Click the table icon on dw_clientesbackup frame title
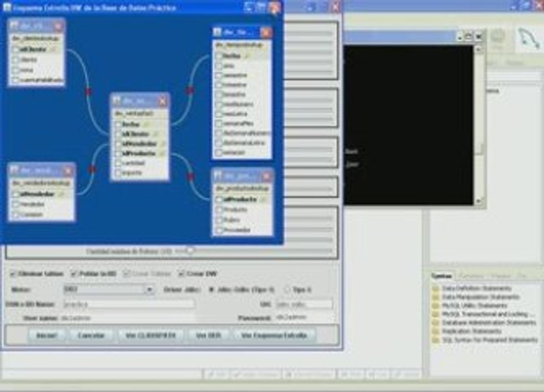Viewport: 544px width, 392px height. 14,26
